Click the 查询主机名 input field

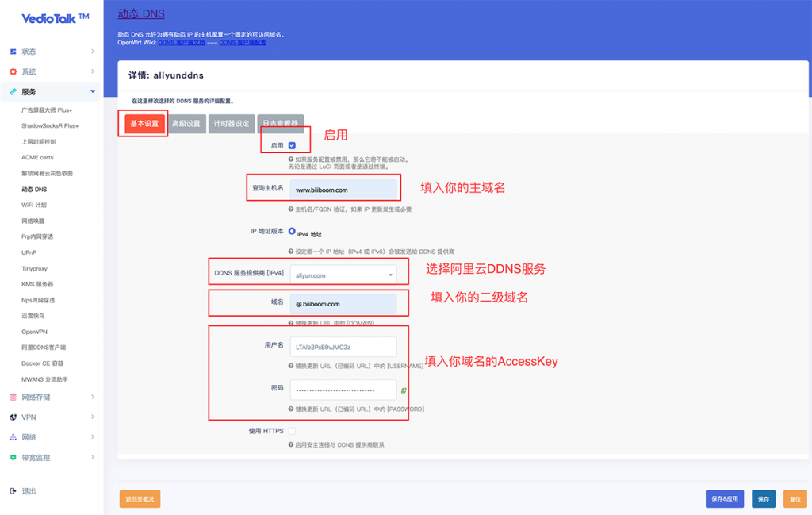[x=343, y=190]
